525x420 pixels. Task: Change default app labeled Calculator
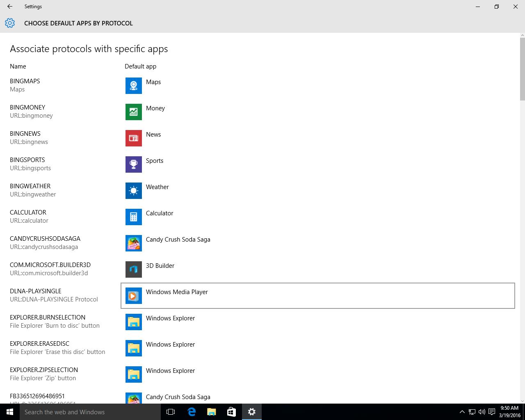click(317, 217)
